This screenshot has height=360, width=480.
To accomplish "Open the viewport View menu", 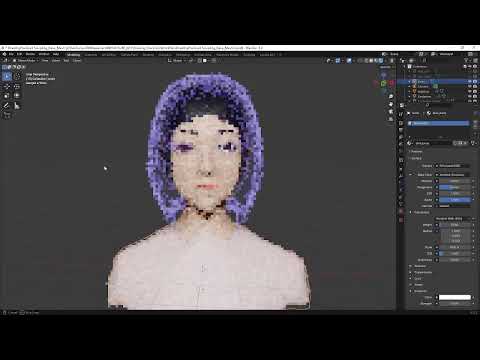I will (x=45, y=60).
